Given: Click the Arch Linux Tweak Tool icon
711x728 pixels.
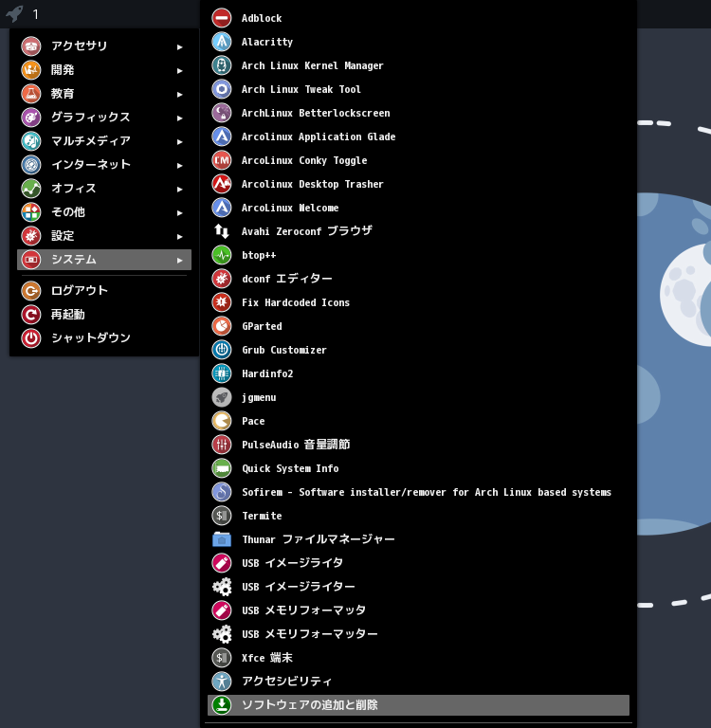Looking at the screenshot, I should 222,89.
